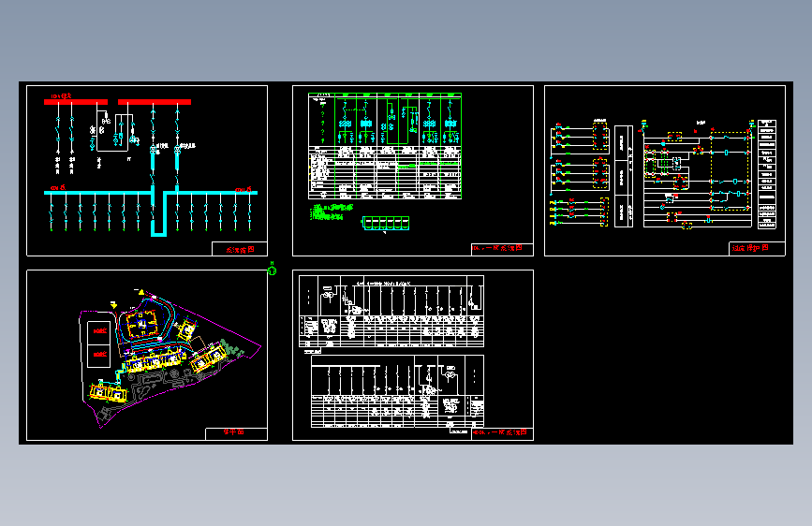Select the lower red-labeled rectangle in the site plan
The width and height of the screenshot is (812, 526).
pos(98,355)
